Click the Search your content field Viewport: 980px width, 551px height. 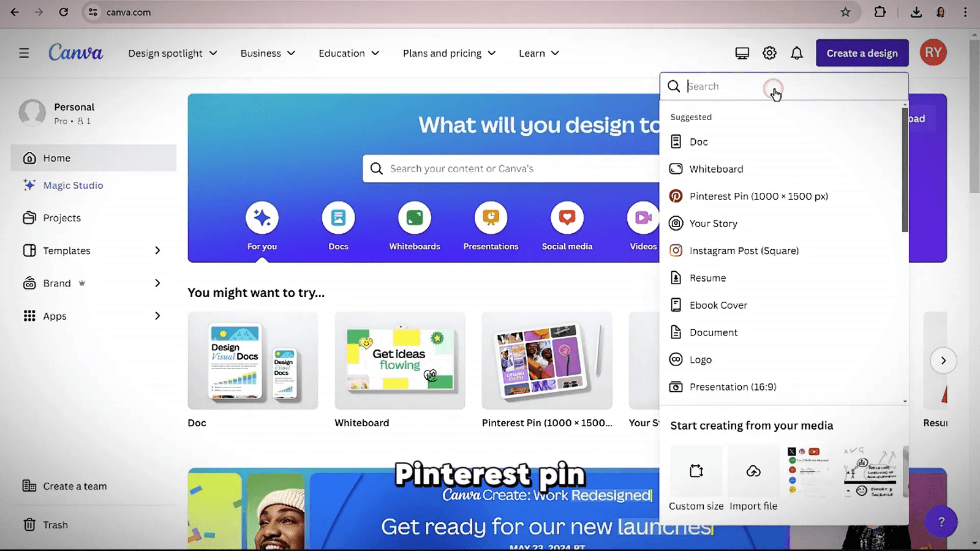511,168
